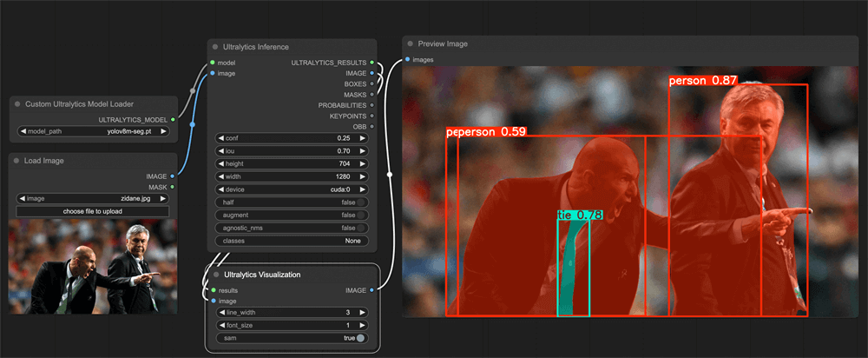Click the OBB output socket
This screenshot has width=868, height=358.
tap(372, 126)
